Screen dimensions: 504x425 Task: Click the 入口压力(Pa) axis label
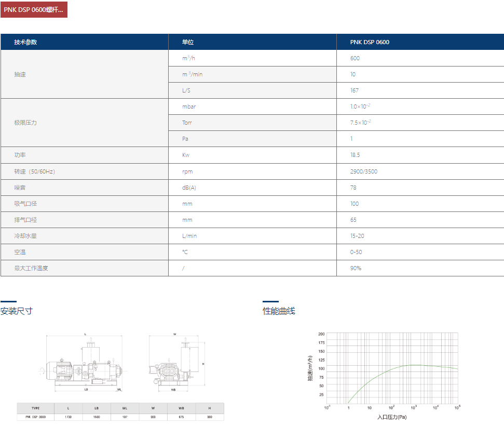click(x=392, y=417)
